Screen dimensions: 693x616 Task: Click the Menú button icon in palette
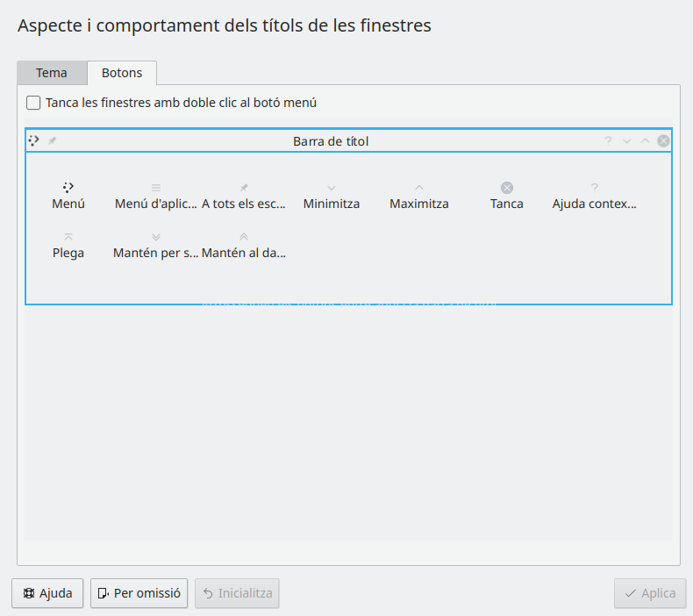click(68, 187)
